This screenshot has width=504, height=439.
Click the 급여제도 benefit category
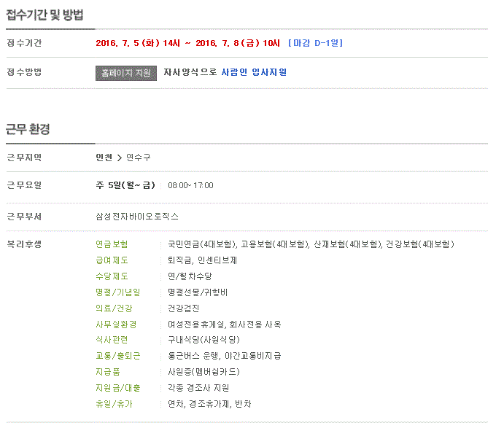click(112, 260)
